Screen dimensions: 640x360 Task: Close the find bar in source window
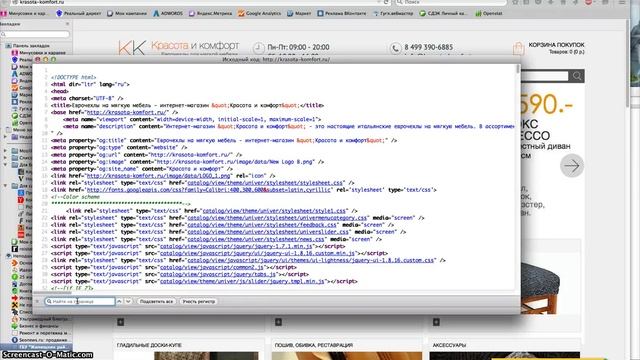[x=37, y=301]
